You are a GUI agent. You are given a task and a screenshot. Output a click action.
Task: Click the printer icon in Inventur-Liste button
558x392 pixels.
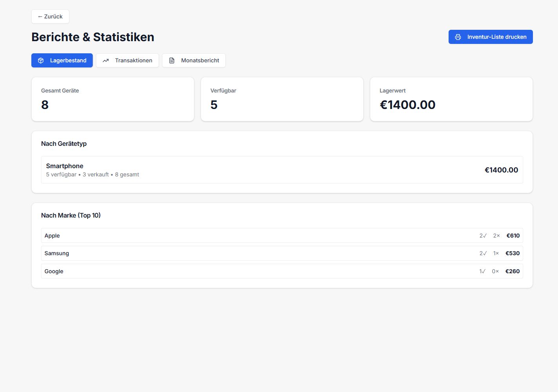click(458, 37)
